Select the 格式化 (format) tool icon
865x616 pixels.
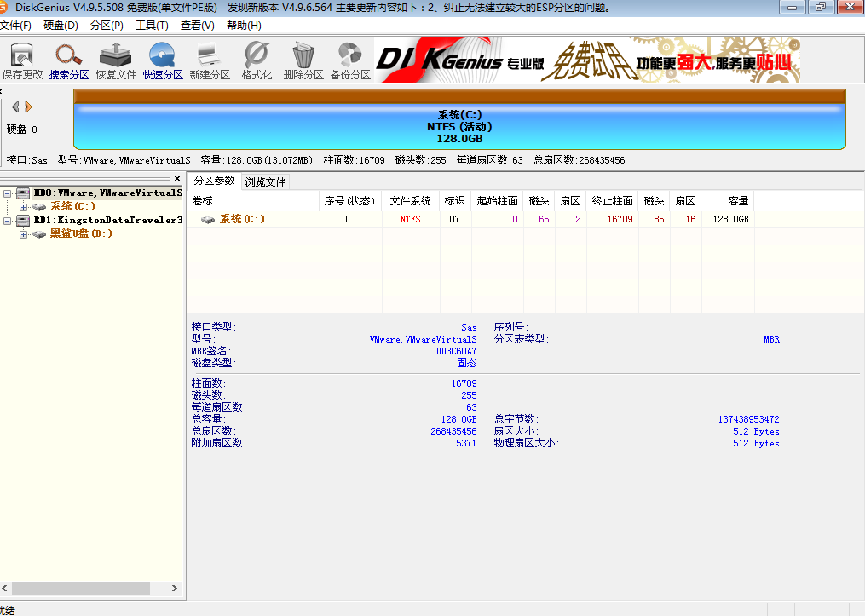point(258,60)
